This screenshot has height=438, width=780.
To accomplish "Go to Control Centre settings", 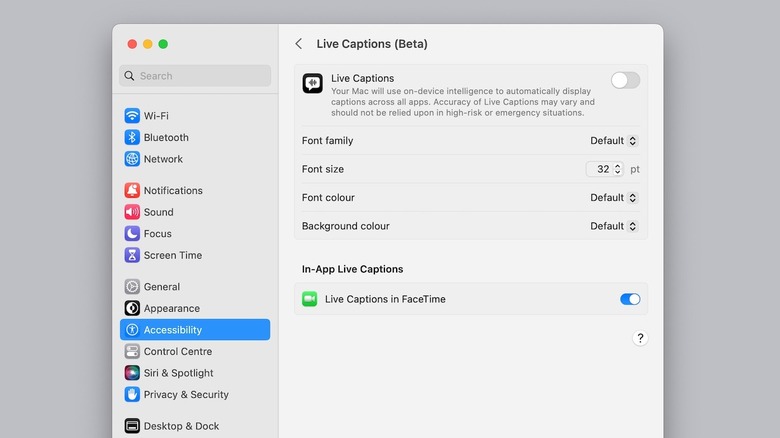I will pyautogui.click(x=178, y=352).
